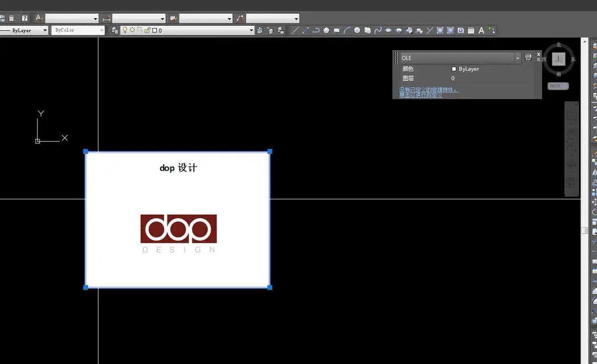Click the vertical scrollbar up arrow
The image size is (597, 364).
point(585,41)
